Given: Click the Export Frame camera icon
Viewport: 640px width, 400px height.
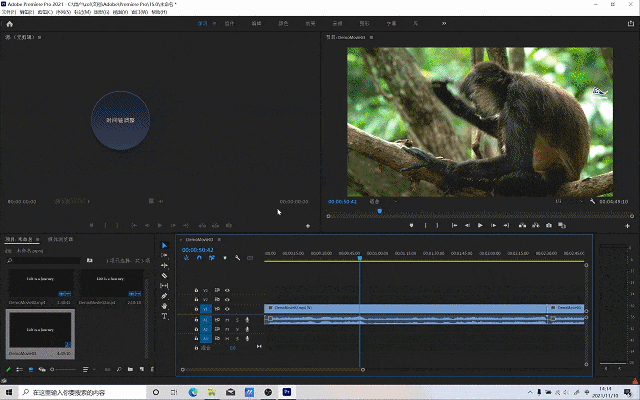Looking at the screenshot, I should [549, 226].
